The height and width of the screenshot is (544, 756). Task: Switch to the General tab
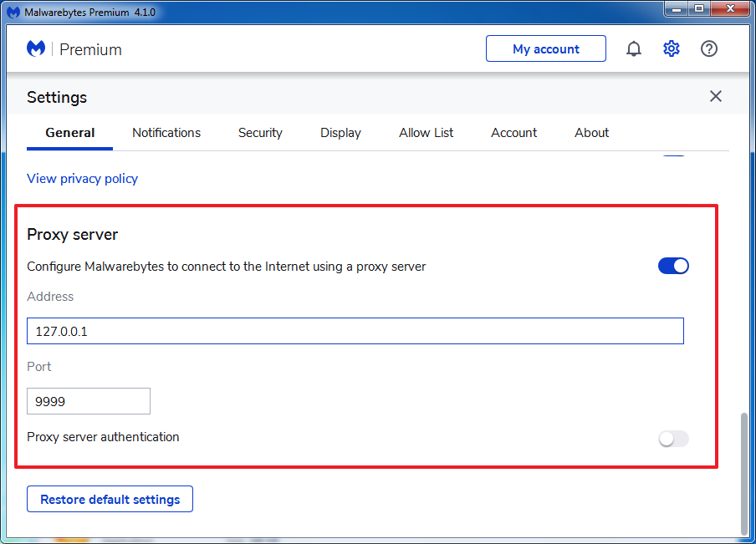70,133
